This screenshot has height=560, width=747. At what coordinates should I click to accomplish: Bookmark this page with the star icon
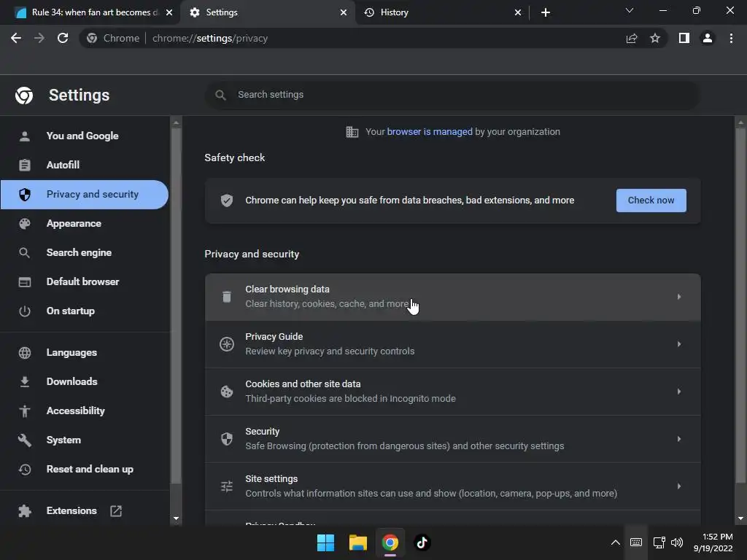655,38
